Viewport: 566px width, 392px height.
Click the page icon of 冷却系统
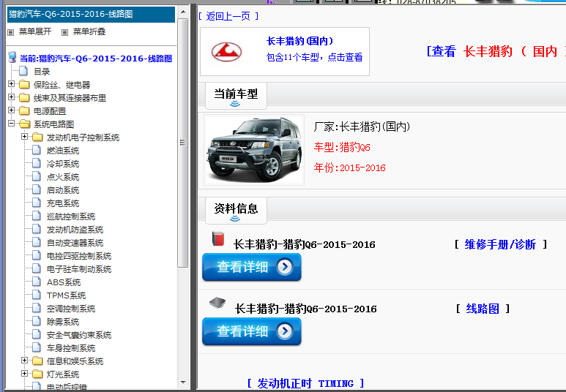37,163
